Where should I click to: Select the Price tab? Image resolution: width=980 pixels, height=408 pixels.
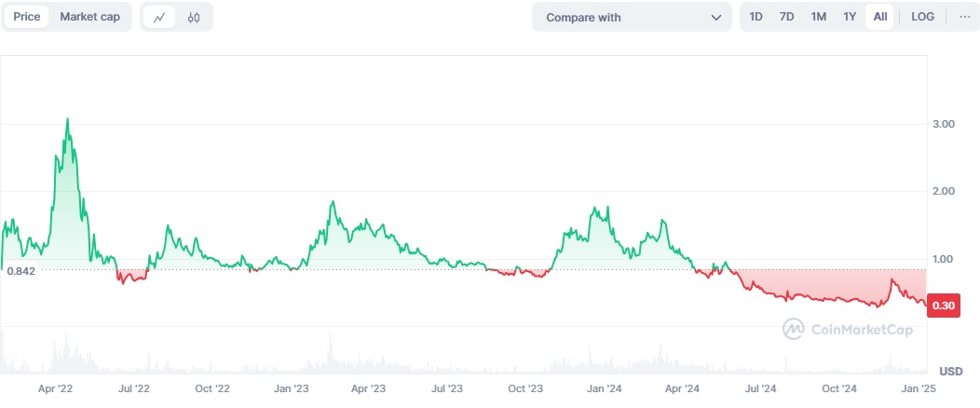pyautogui.click(x=27, y=17)
